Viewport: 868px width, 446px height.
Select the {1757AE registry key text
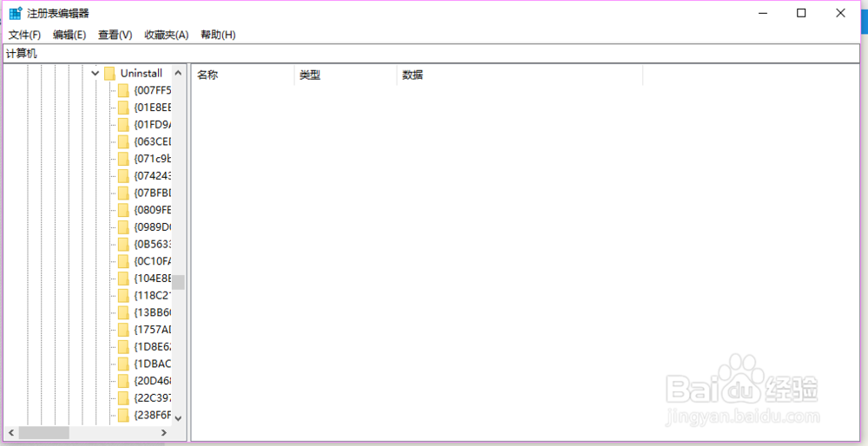coord(153,330)
